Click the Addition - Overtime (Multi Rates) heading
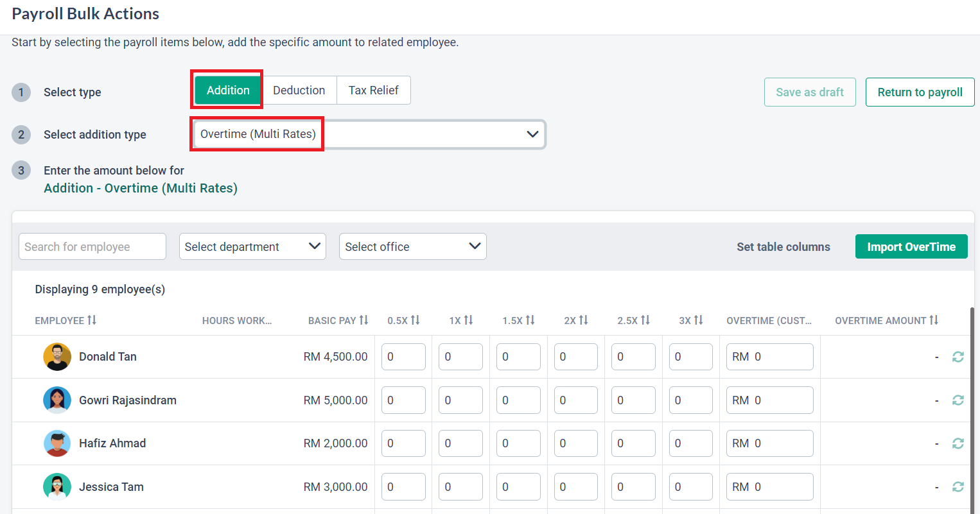980x514 pixels. (141, 188)
